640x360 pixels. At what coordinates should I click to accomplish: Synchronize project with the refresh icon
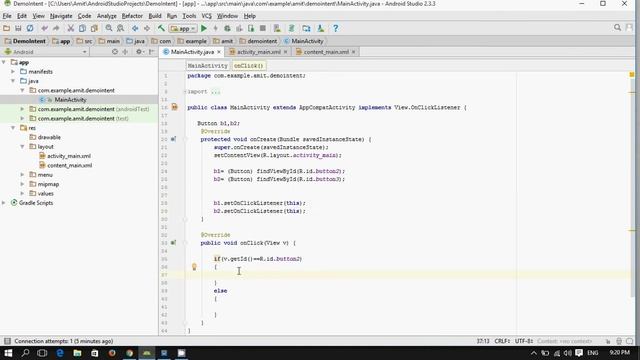pyautogui.click(x=30, y=28)
